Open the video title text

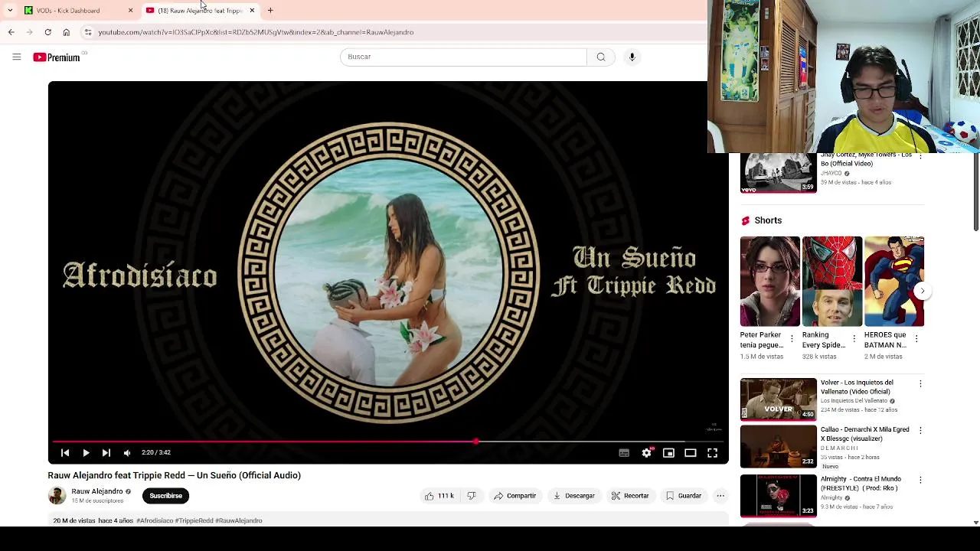click(x=175, y=475)
